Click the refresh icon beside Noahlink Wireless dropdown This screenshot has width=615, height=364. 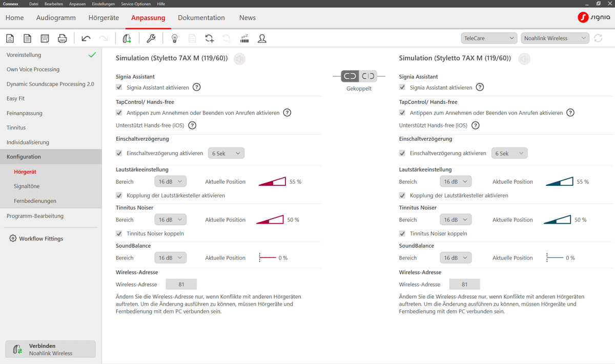pyautogui.click(x=598, y=38)
